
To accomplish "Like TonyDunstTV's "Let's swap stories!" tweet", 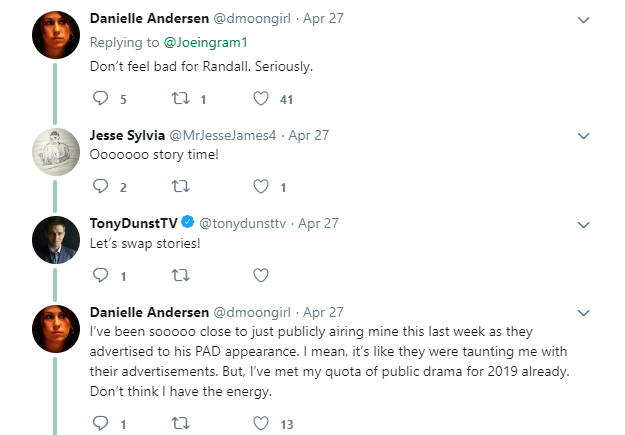I will [261, 275].
